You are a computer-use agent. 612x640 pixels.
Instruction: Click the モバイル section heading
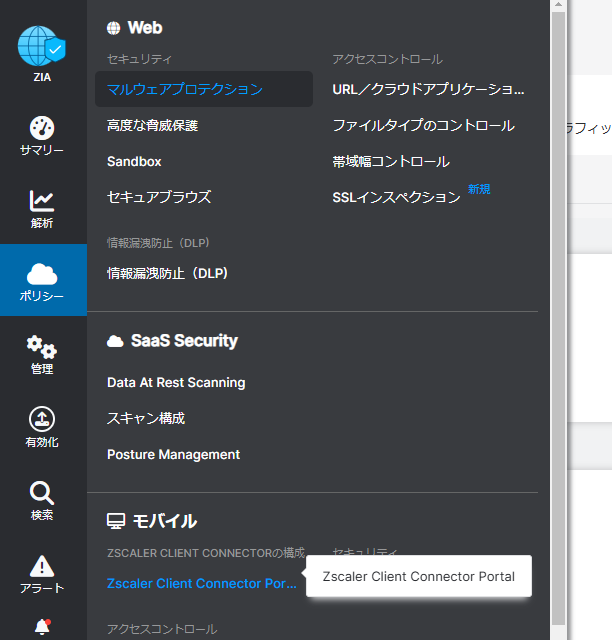click(x=165, y=521)
